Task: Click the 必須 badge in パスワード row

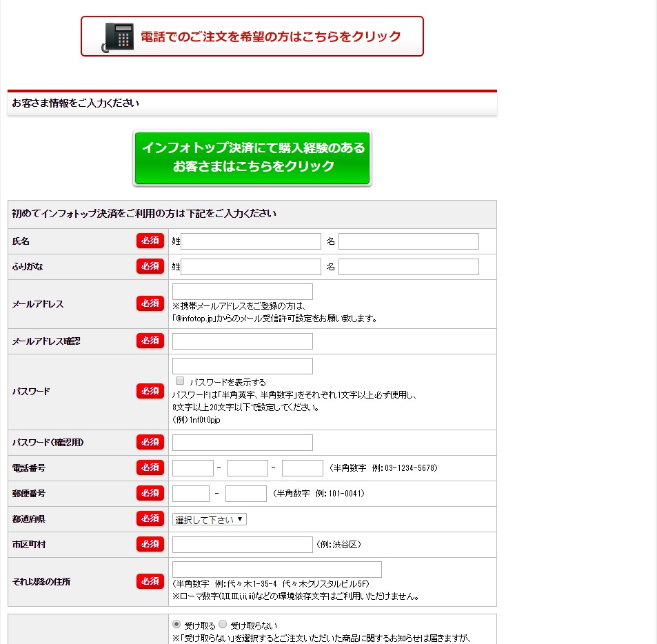Action: click(150, 391)
